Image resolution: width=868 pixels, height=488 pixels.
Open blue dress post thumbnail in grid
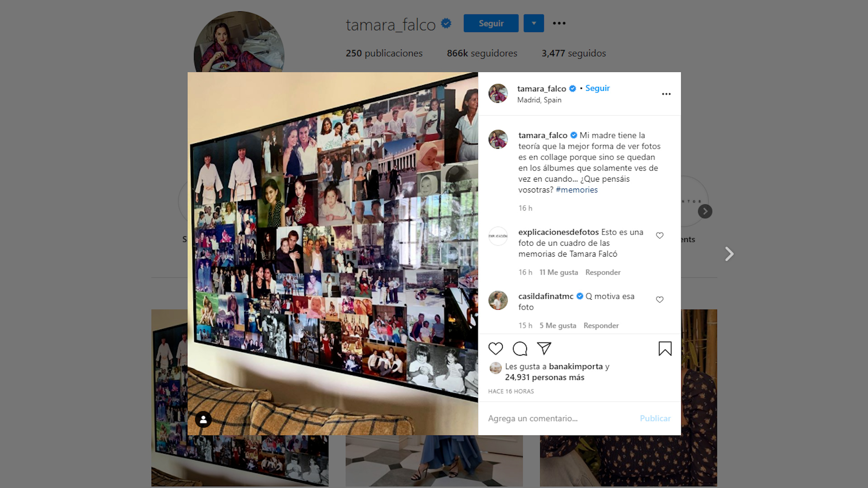click(x=434, y=461)
